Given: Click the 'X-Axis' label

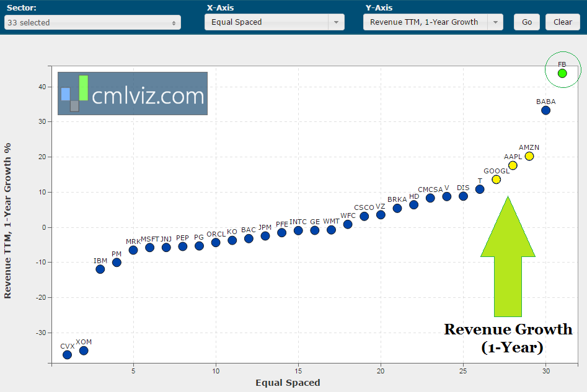Looking at the screenshot, I should coord(221,7).
